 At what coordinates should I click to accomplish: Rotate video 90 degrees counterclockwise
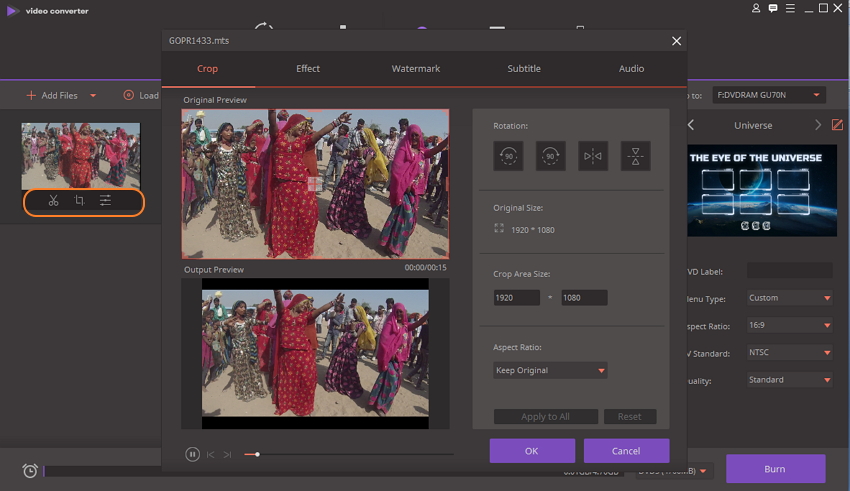click(508, 156)
